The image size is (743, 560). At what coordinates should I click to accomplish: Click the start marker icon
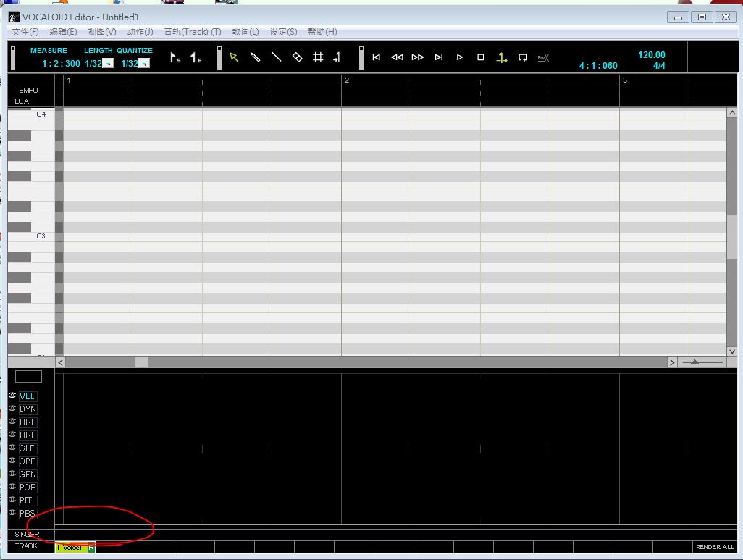tap(175, 58)
